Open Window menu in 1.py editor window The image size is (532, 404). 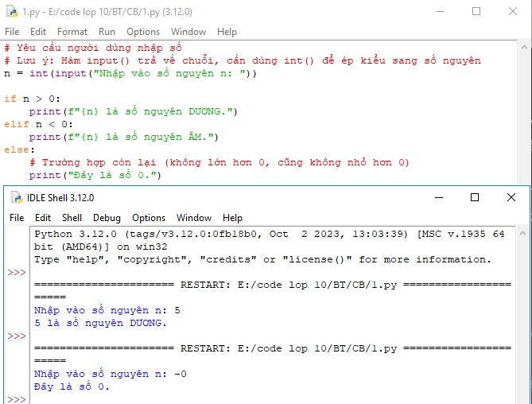click(x=188, y=32)
